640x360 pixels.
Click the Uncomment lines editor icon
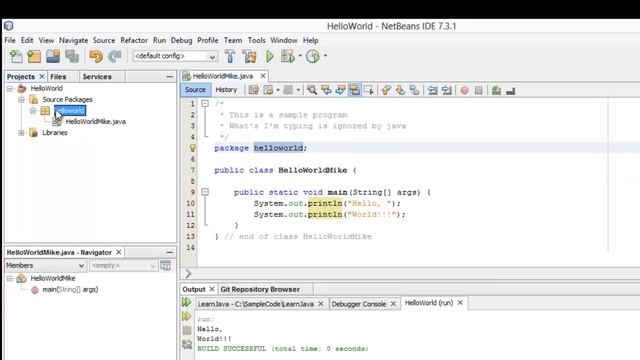511,90
